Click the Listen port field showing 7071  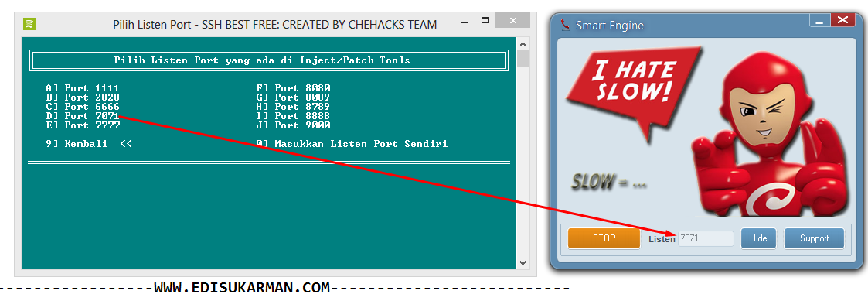pyautogui.click(x=706, y=239)
